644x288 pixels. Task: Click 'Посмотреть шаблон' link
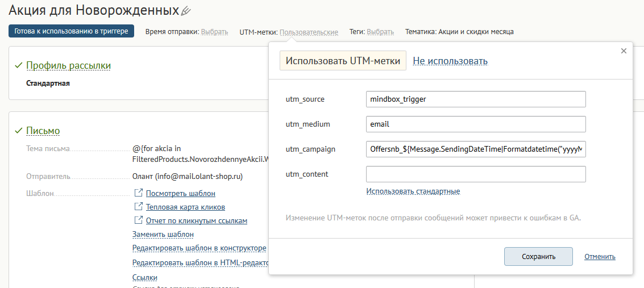(x=180, y=193)
